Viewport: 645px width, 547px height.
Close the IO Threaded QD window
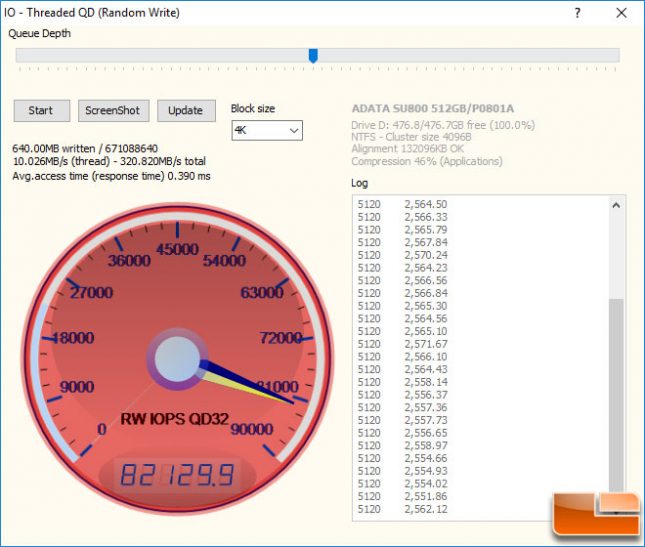[x=622, y=13]
